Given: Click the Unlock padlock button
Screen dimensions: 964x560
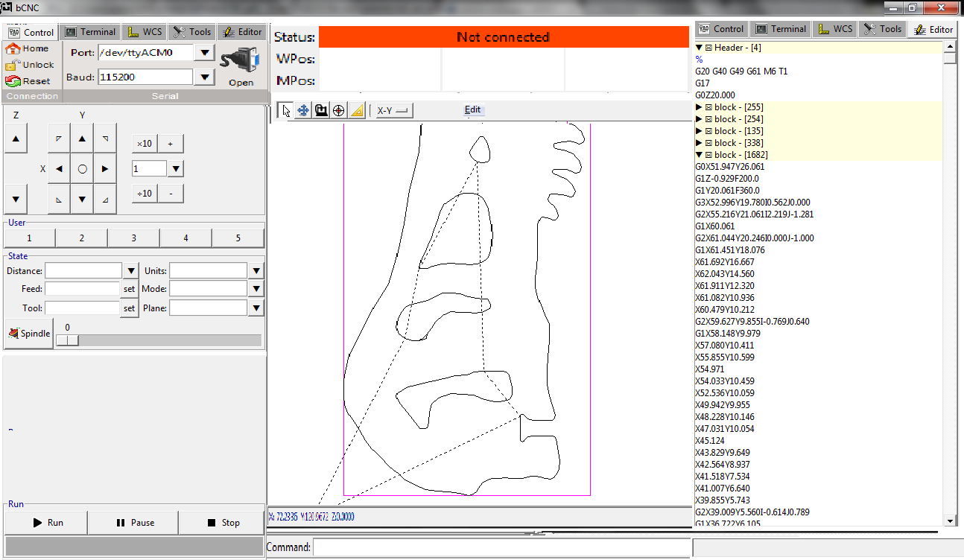Looking at the screenshot, I should click(x=30, y=65).
